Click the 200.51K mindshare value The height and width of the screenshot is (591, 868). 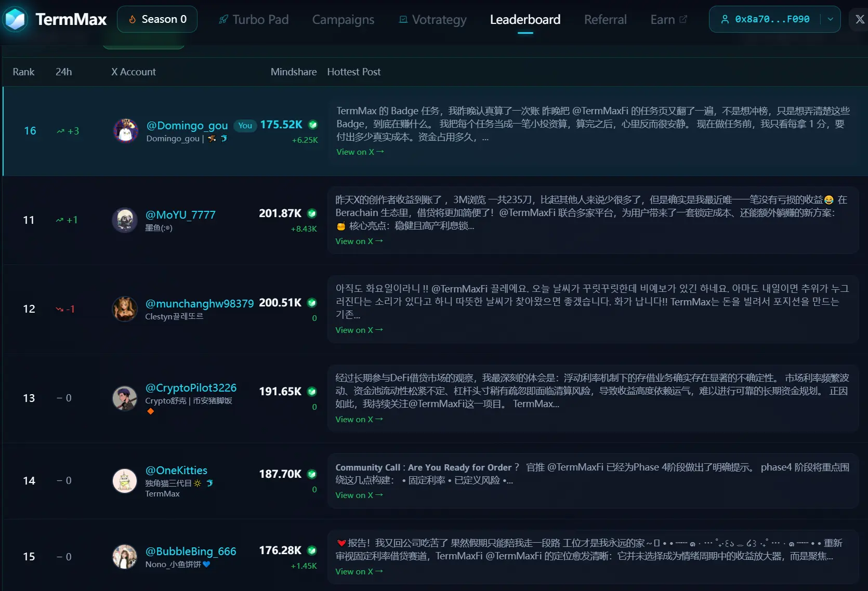(x=280, y=303)
